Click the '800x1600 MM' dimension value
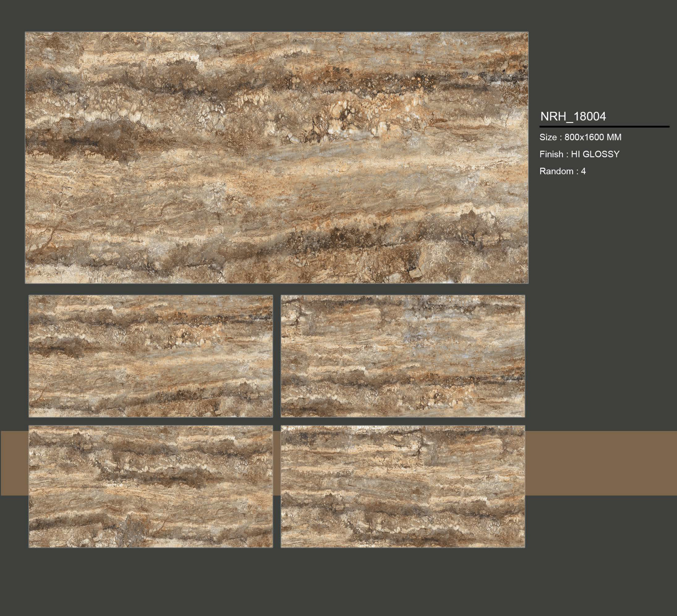The width and height of the screenshot is (677, 616). (593, 137)
